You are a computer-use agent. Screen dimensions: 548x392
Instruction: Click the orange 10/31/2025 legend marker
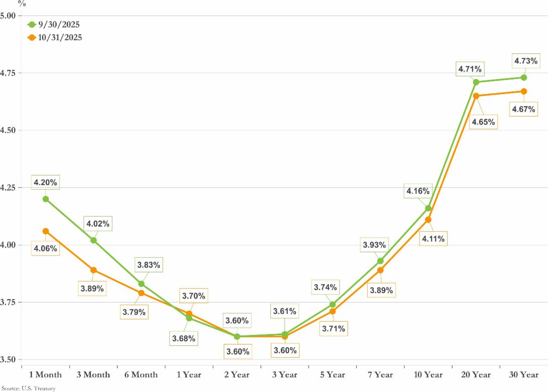(32, 37)
